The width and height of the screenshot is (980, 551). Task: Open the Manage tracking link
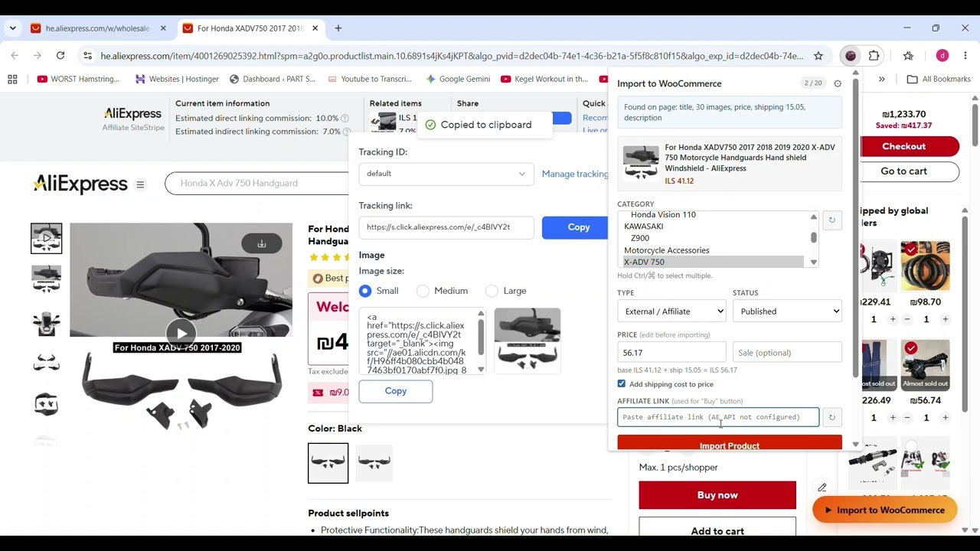[575, 174]
